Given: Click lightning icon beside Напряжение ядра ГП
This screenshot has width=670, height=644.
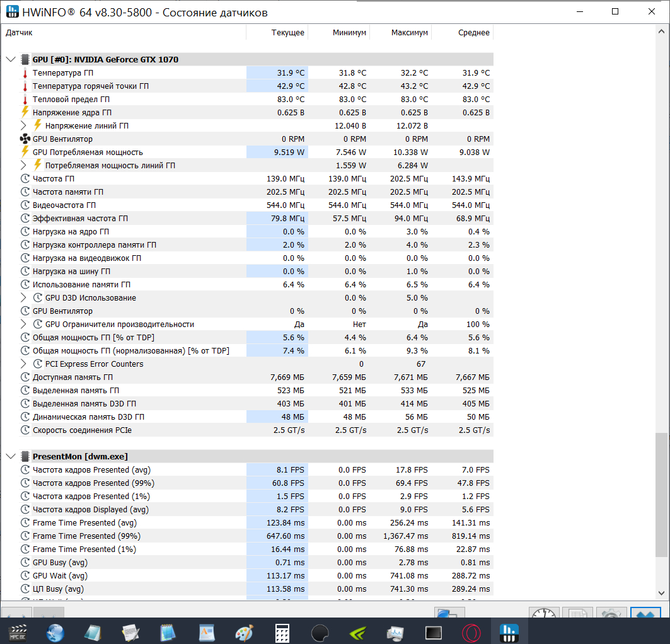Looking at the screenshot, I should point(25,112).
